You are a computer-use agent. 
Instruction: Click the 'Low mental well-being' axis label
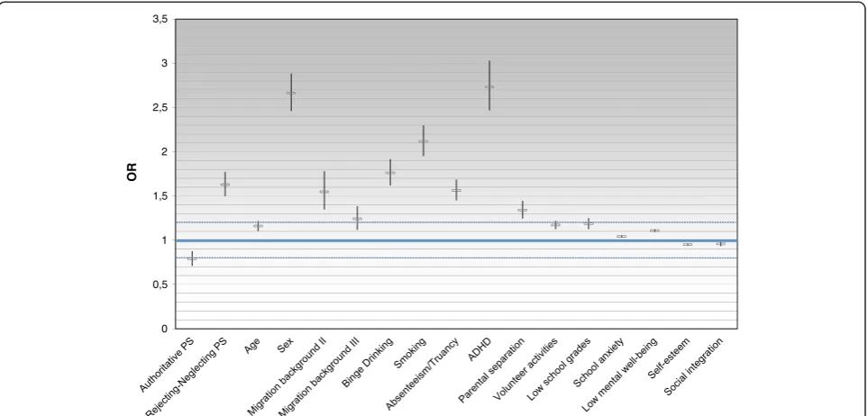[x=619, y=376]
